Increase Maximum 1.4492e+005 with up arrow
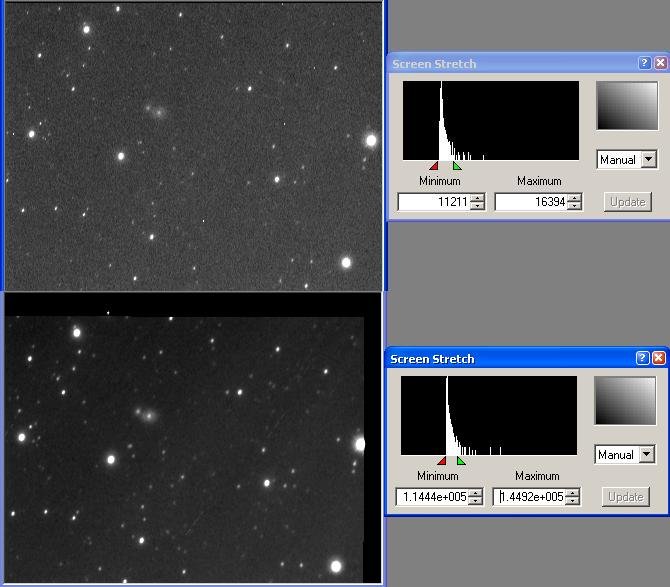Image resolution: width=670 pixels, height=587 pixels. tap(572, 493)
